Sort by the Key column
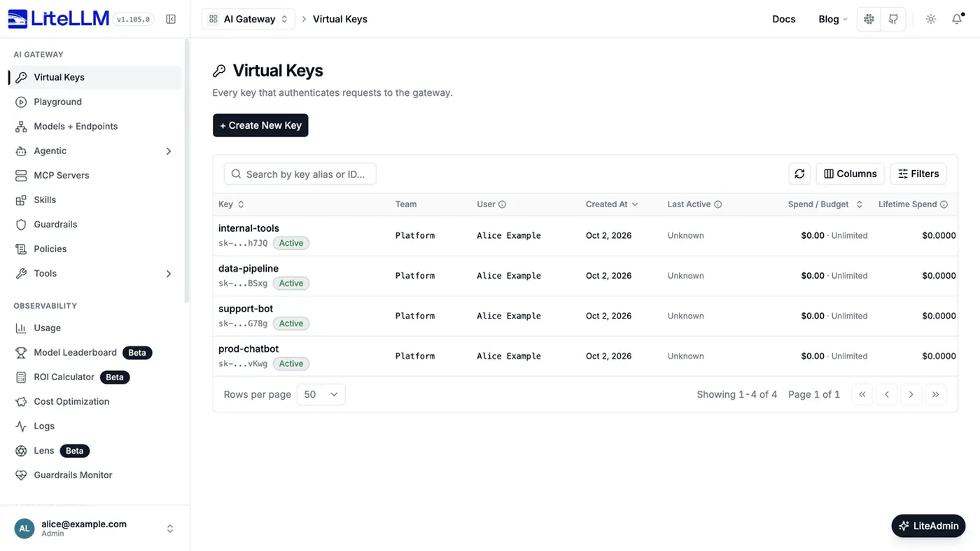 tap(231, 204)
